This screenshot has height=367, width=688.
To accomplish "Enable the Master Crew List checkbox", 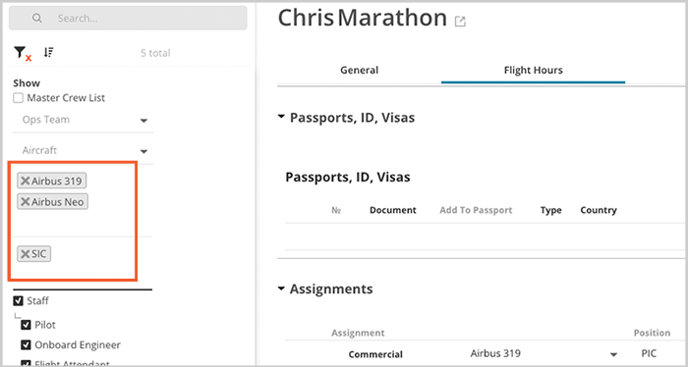I will pos(18,98).
